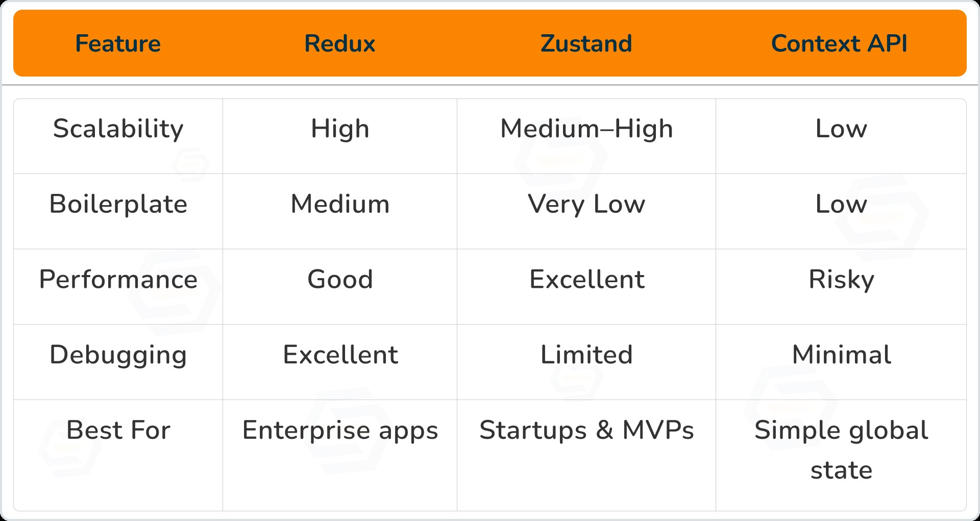Select Zustand's Limited debugging cell
Screen dimensions: 980x521
point(586,355)
